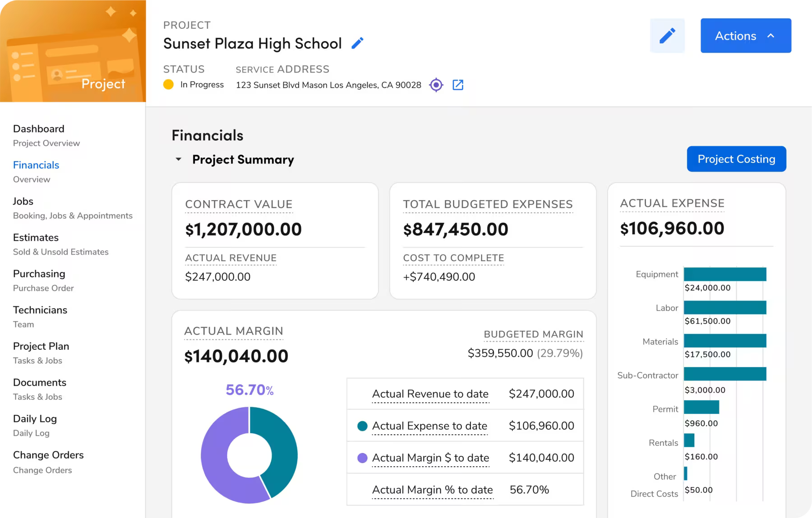This screenshot has width=812, height=518.
Task: Click the large edit pencil button
Action: pyautogui.click(x=667, y=36)
